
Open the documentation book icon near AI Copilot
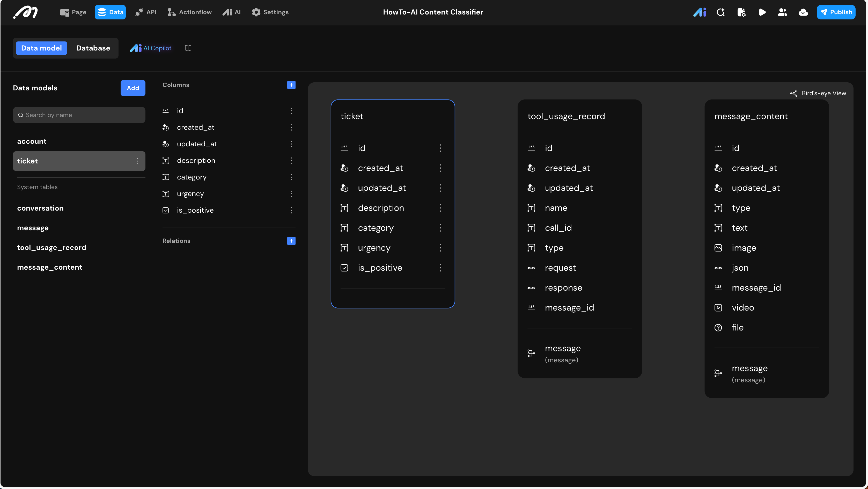(188, 48)
